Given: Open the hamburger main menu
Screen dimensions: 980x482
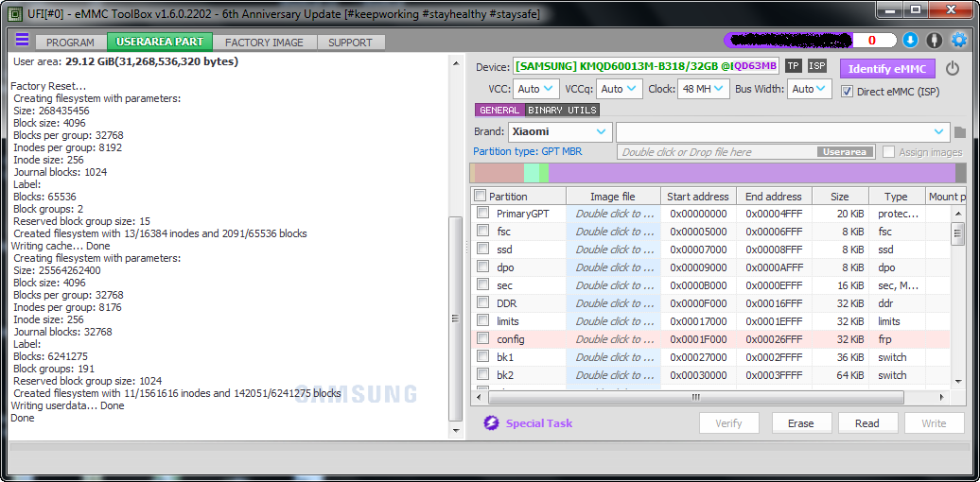Looking at the screenshot, I should click(x=22, y=40).
